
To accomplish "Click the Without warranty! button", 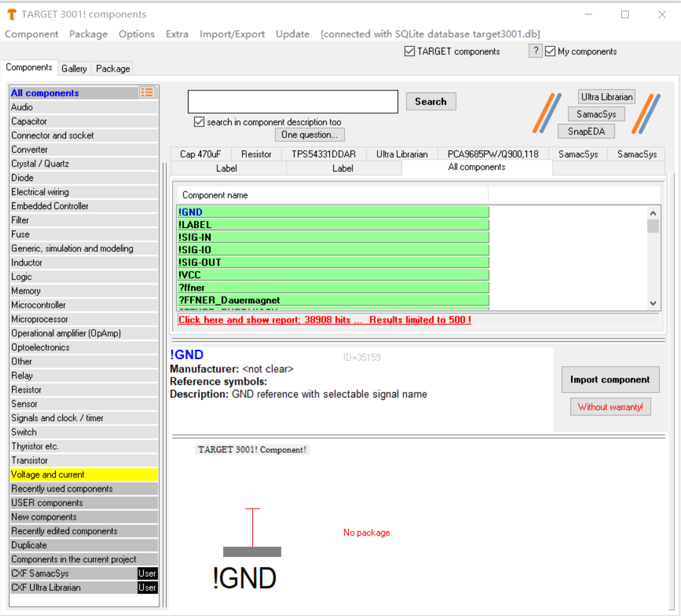I will click(x=610, y=407).
